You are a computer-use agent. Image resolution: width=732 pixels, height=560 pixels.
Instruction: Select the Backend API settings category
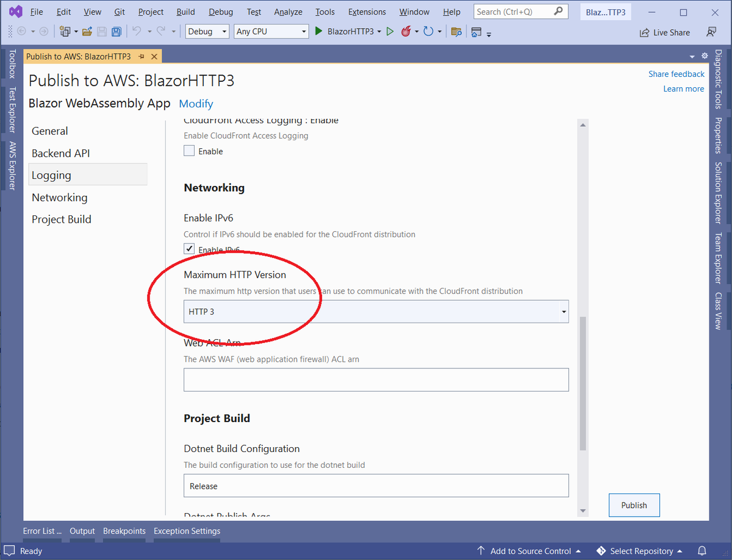(88, 153)
